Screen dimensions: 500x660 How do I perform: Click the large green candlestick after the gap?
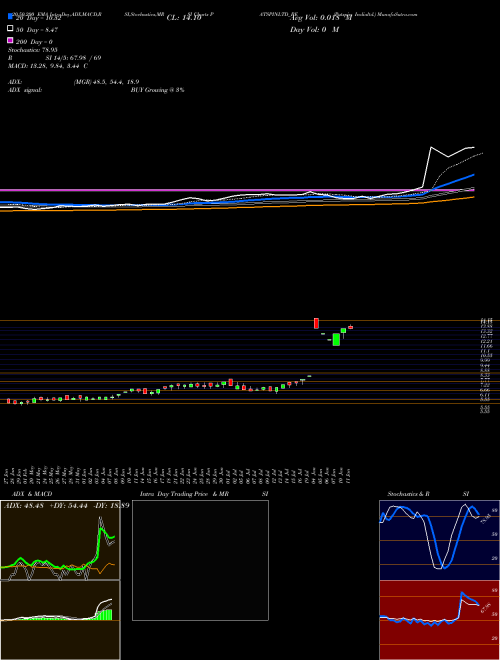(x=336, y=339)
